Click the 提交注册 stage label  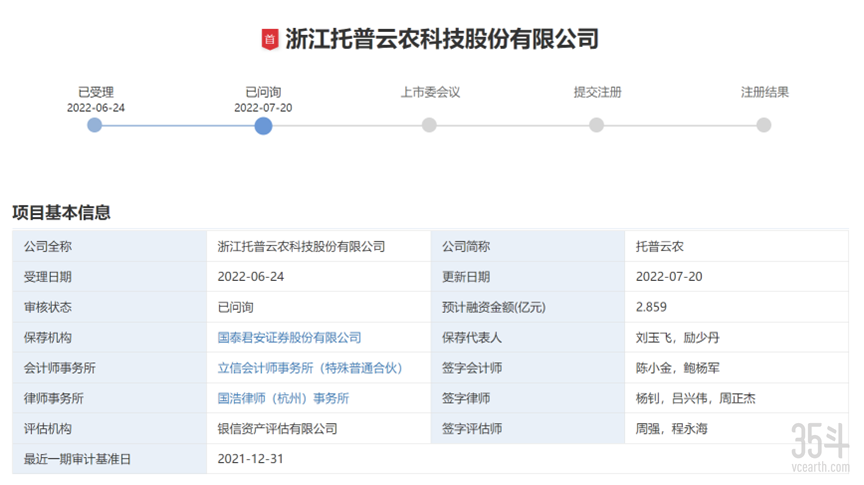pyautogui.click(x=597, y=92)
